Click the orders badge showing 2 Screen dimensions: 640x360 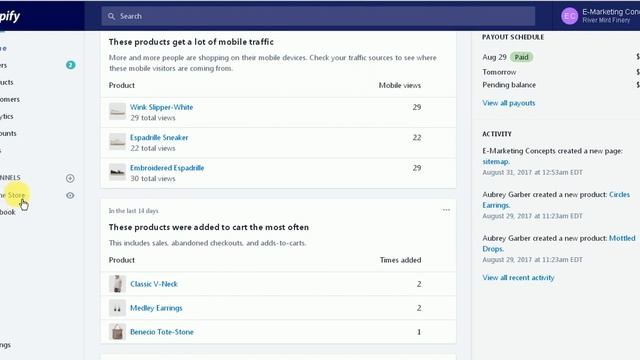coord(70,65)
